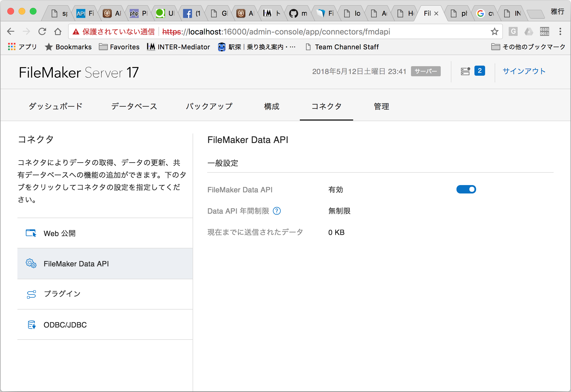Image resolution: width=571 pixels, height=392 pixels.
Task: Select Web 公開 in the connector list
Action: pos(105,233)
